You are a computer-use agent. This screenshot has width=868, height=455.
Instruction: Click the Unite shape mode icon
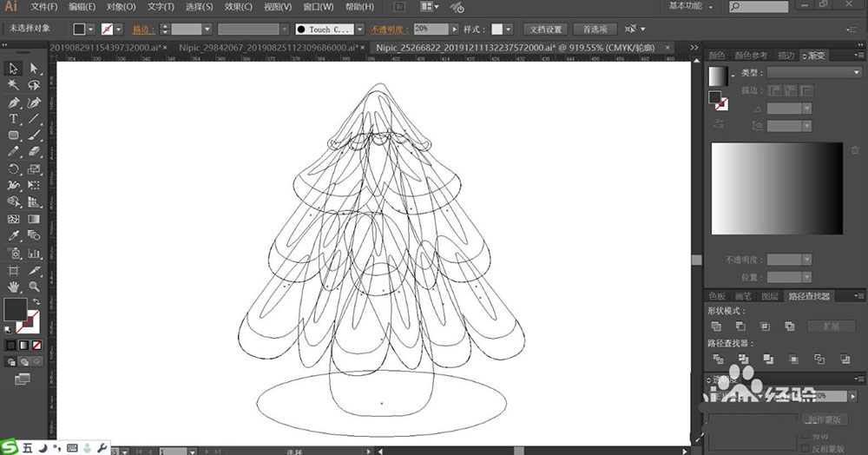[x=716, y=326]
